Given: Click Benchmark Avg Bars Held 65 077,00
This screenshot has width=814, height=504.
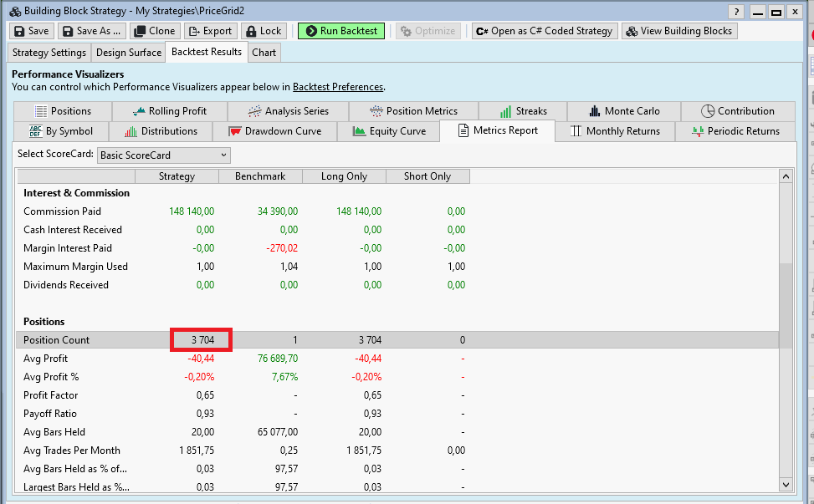Looking at the screenshot, I should [x=278, y=432].
